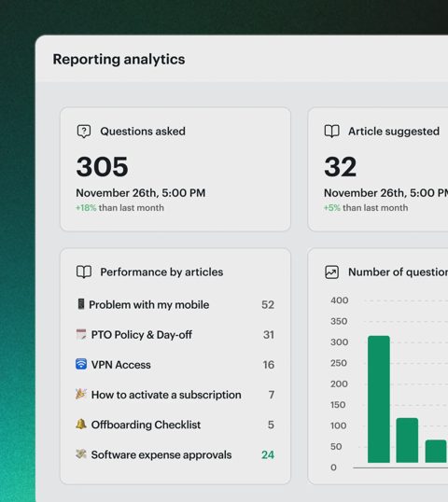Click the 400 y-axis label
Screen dimensions: 448x502
340,300
